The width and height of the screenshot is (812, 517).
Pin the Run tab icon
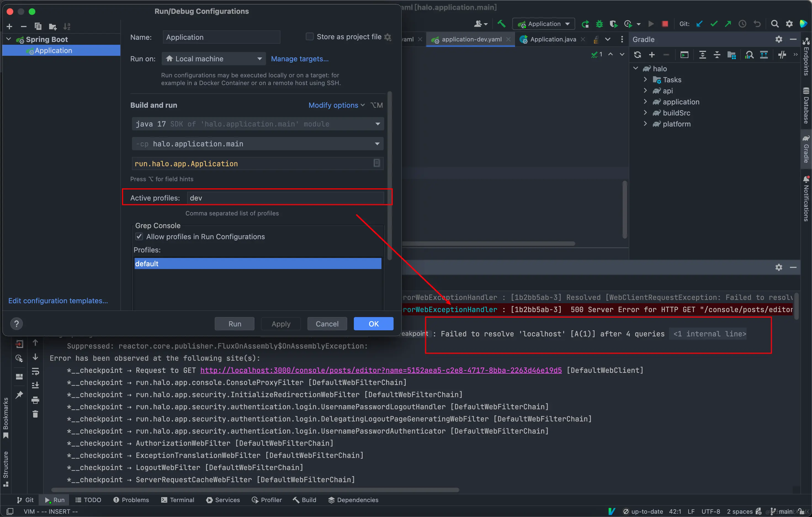click(x=19, y=394)
